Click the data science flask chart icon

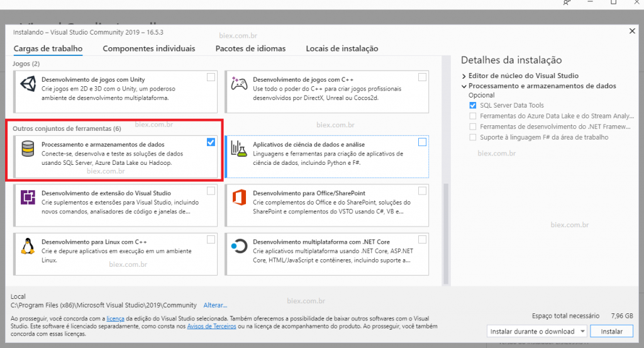point(238,149)
